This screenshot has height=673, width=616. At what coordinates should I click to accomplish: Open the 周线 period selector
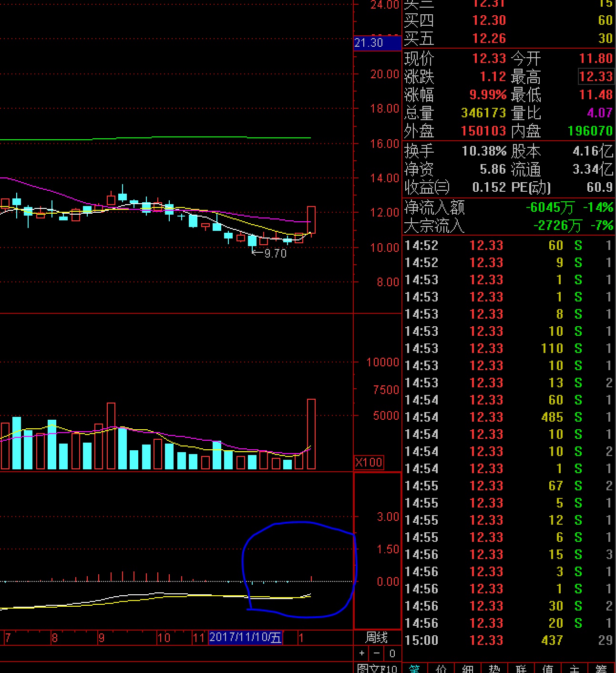pyautogui.click(x=377, y=637)
